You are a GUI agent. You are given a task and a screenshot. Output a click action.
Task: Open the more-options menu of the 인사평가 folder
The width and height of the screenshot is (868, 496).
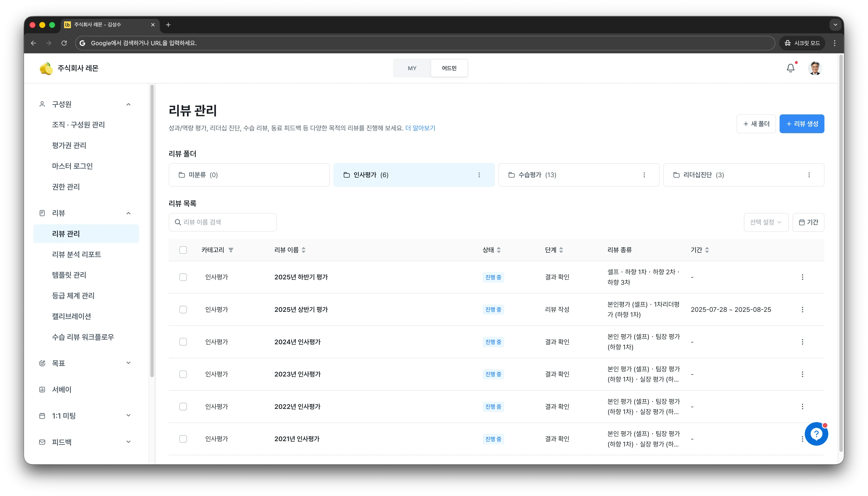coord(479,175)
